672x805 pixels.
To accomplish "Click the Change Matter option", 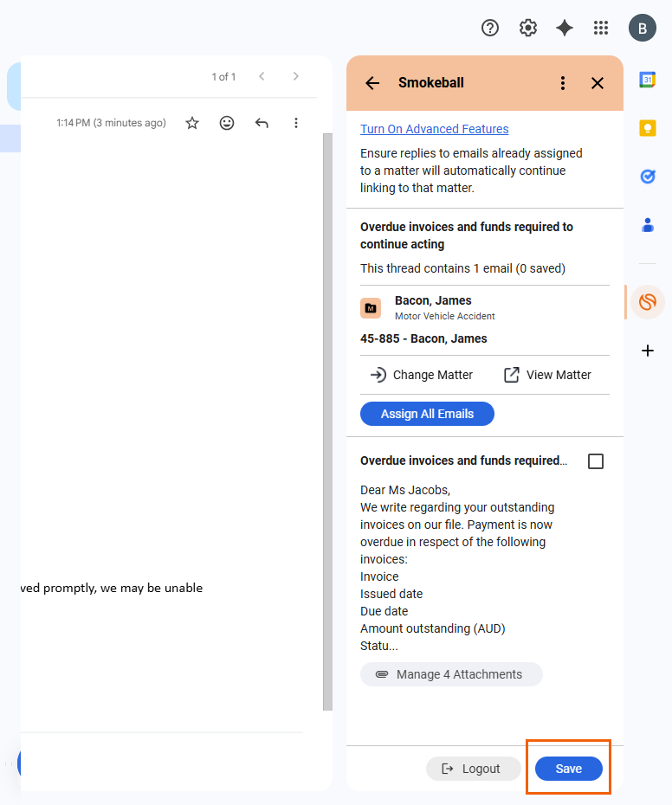I will (422, 375).
